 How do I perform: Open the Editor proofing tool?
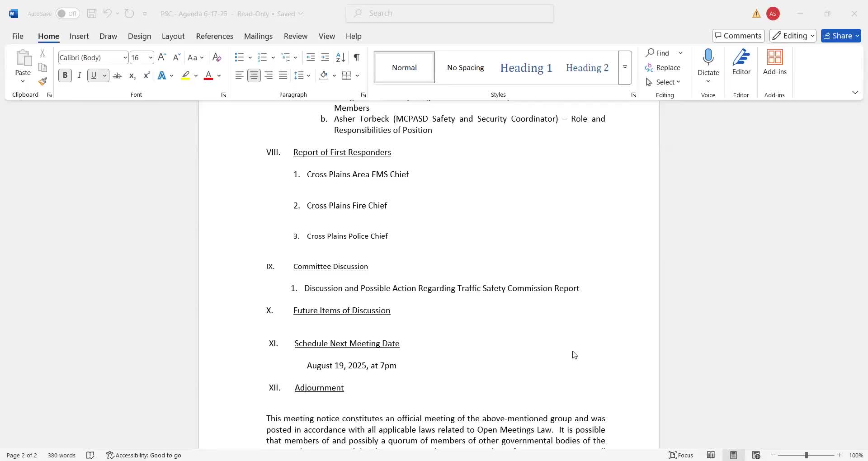pyautogui.click(x=741, y=62)
